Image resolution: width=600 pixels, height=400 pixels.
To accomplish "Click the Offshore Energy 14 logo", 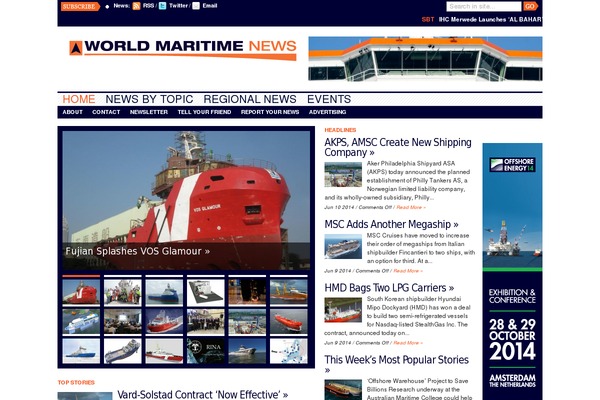I will coord(512,165).
